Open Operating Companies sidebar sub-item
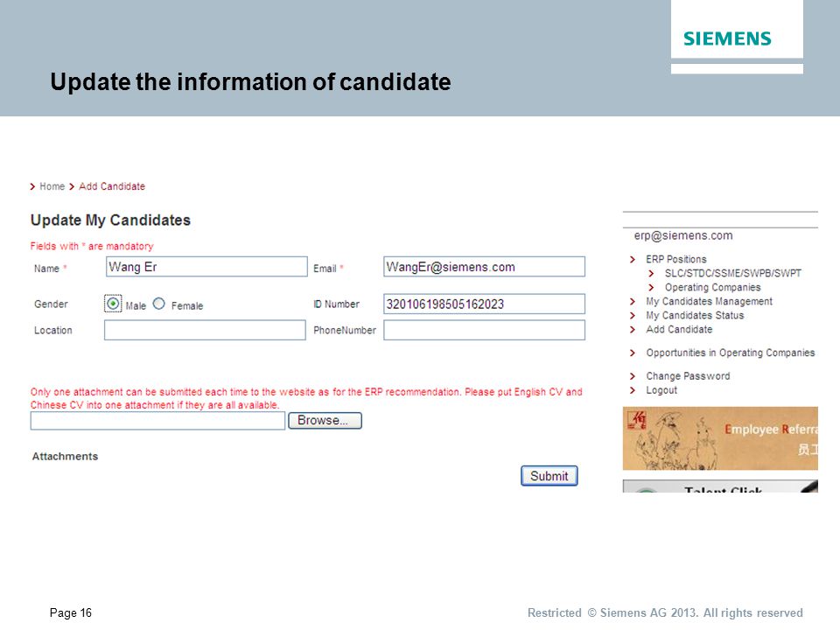840x630 pixels. click(x=712, y=287)
